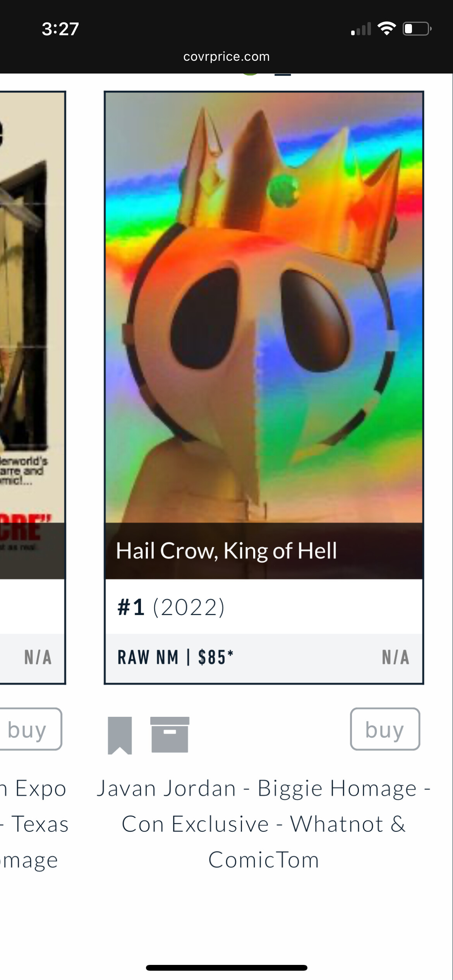The width and height of the screenshot is (453, 980).
Task: Bookmark the Hail Crow comic
Action: click(x=120, y=735)
